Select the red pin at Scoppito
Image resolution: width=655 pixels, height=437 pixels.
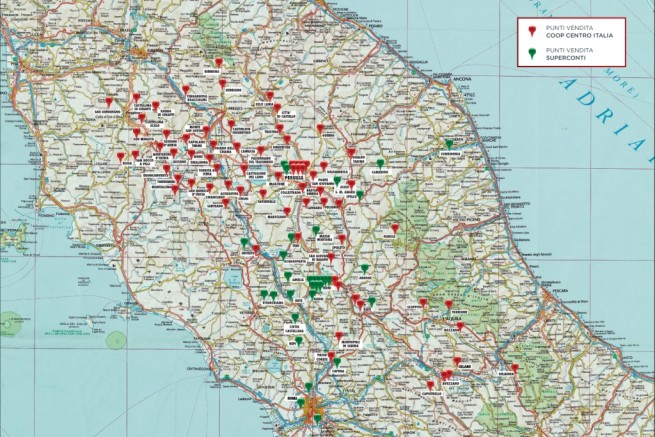coord(423,301)
